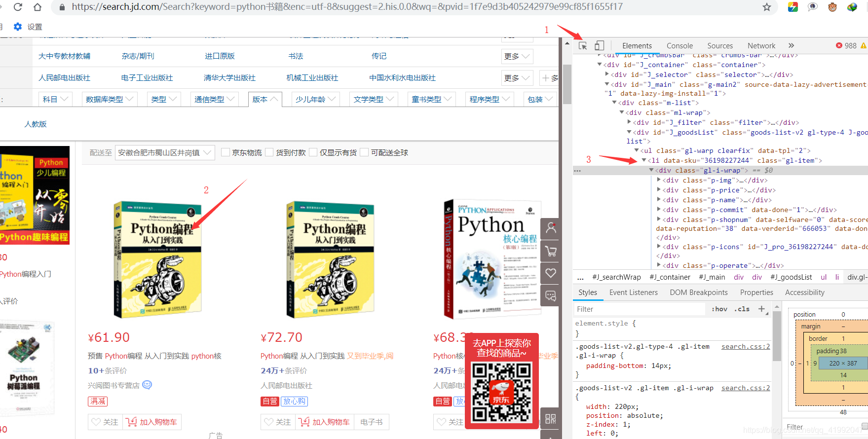
Task: Open the delivery address dropdown 安徽合肥市蜀山区井岗镇
Action: click(165, 153)
